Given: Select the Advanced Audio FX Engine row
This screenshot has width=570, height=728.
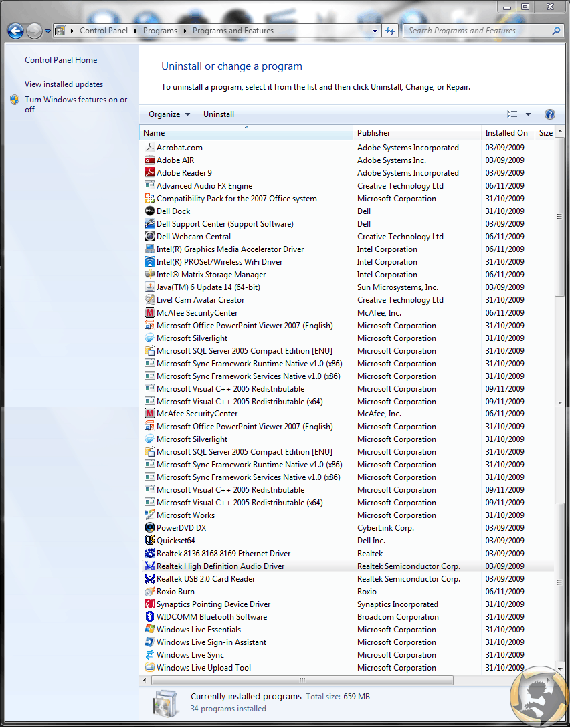Looking at the screenshot, I should tap(347, 186).
